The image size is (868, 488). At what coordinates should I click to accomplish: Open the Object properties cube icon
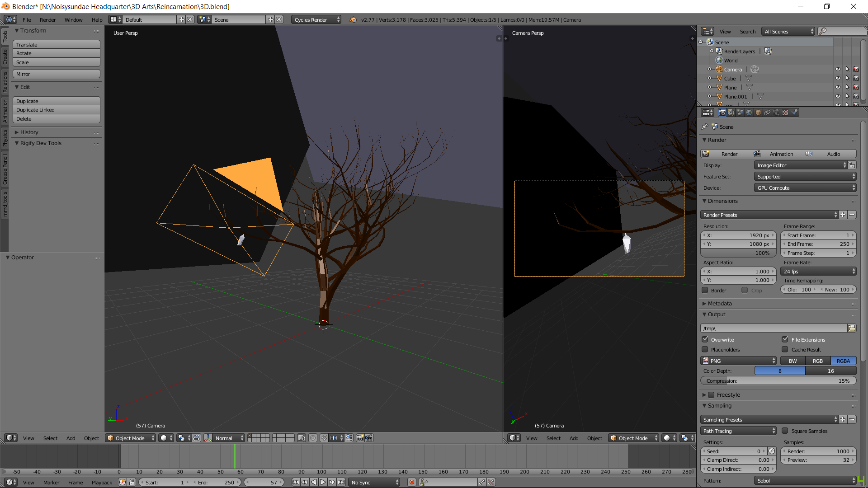tap(758, 113)
